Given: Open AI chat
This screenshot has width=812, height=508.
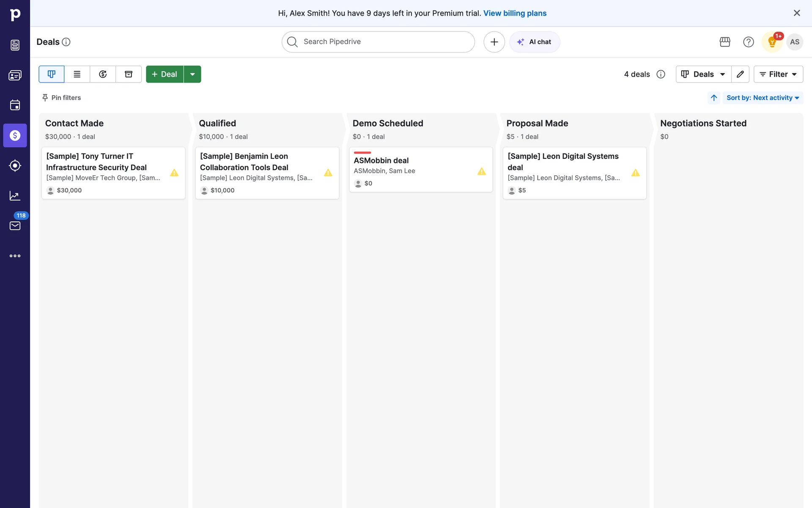Looking at the screenshot, I should (x=535, y=42).
